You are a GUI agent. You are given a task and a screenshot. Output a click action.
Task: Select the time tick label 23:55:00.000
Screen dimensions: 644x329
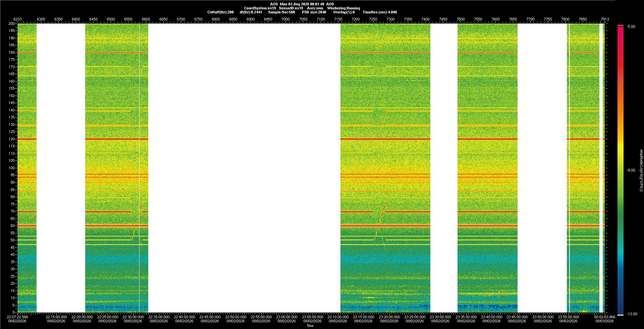click(x=569, y=317)
